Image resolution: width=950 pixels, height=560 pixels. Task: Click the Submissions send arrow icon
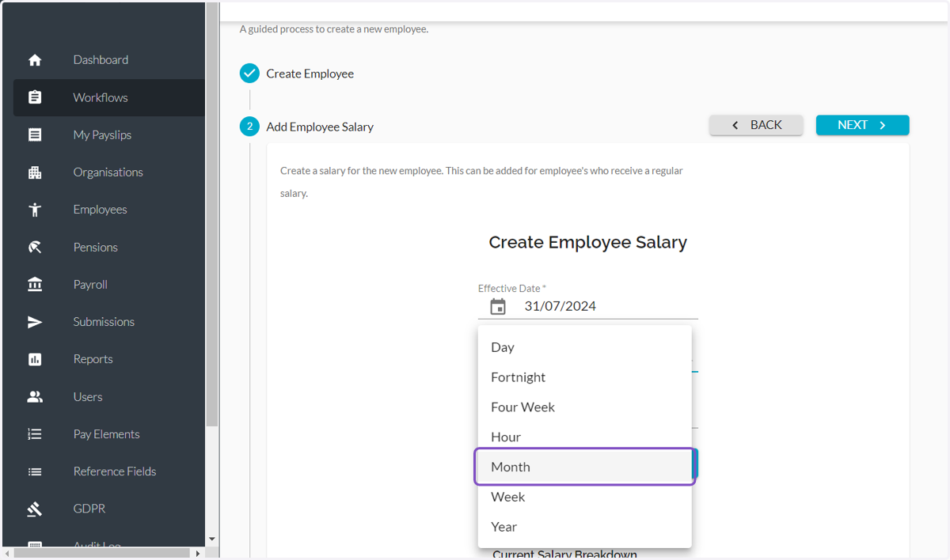pos(35,322)
